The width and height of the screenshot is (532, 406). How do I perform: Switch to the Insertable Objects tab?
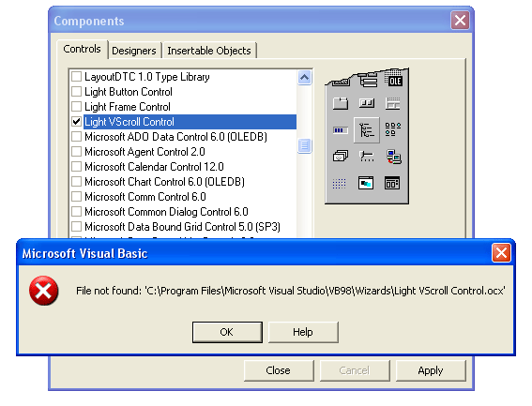point(209,51)
